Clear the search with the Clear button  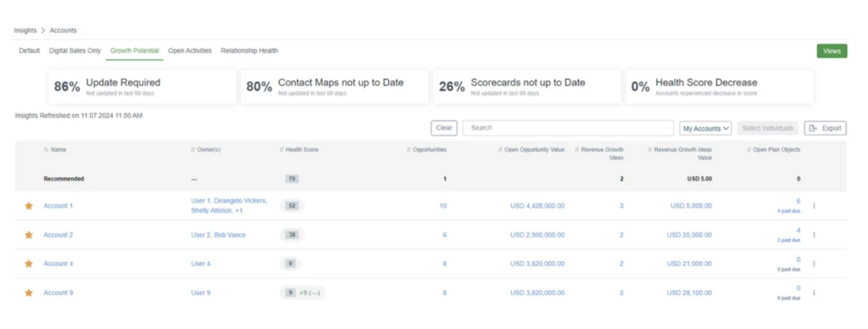click(444, 128)
